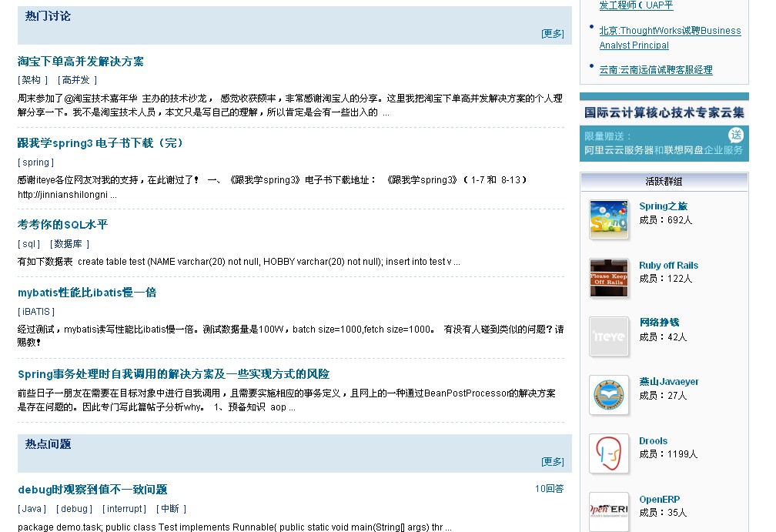
Task: Open the OpenERP group name link
Action: point(660,500)
